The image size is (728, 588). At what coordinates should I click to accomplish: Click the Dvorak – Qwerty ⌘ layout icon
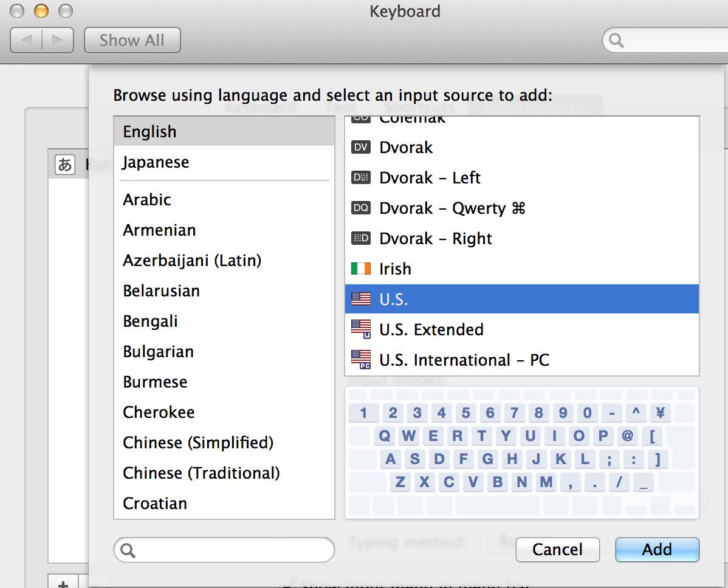[360, 208]
